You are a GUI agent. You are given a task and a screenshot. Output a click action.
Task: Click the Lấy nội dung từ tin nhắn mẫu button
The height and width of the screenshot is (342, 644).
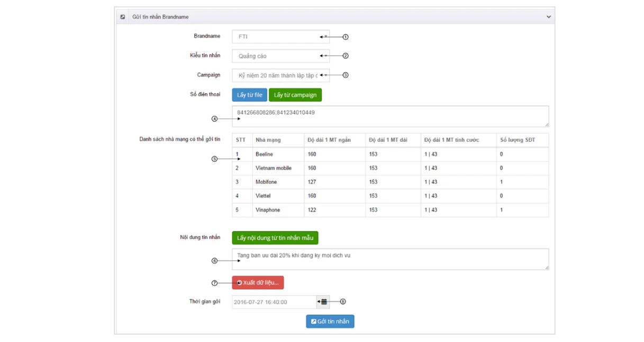coord(275,238)
